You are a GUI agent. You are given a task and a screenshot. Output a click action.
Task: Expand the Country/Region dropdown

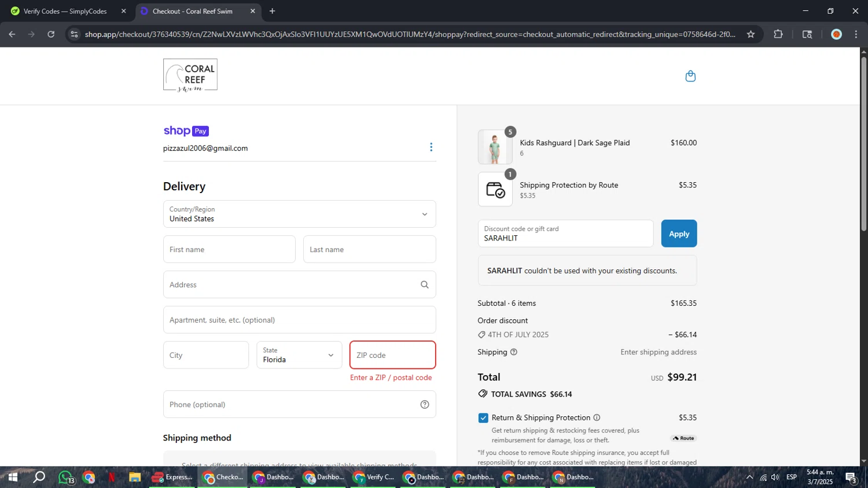(299, 214)
